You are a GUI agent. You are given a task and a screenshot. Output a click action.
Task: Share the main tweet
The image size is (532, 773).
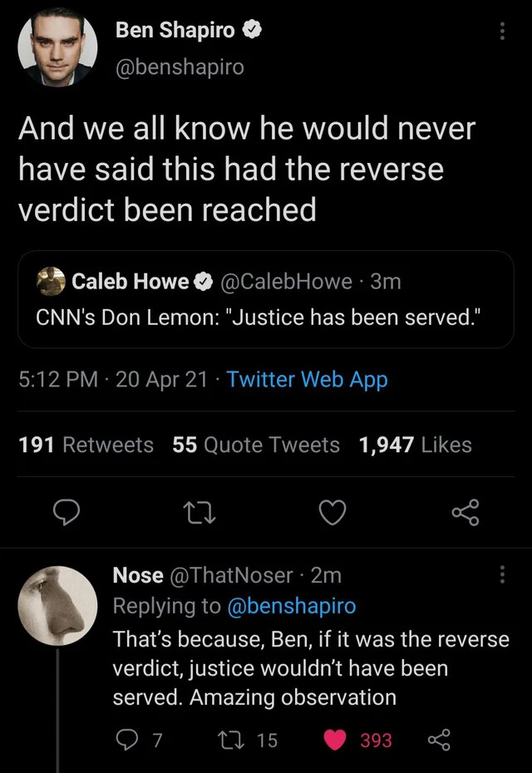465,515
